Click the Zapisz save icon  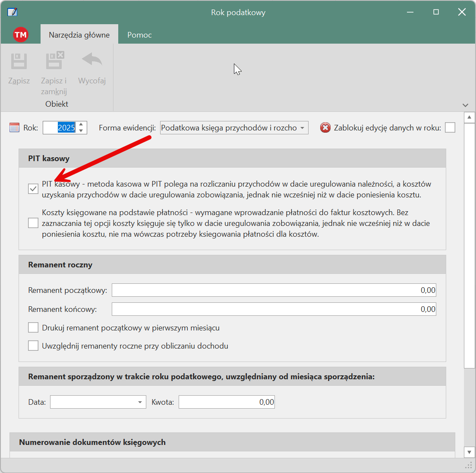click(x=19, y=61)
